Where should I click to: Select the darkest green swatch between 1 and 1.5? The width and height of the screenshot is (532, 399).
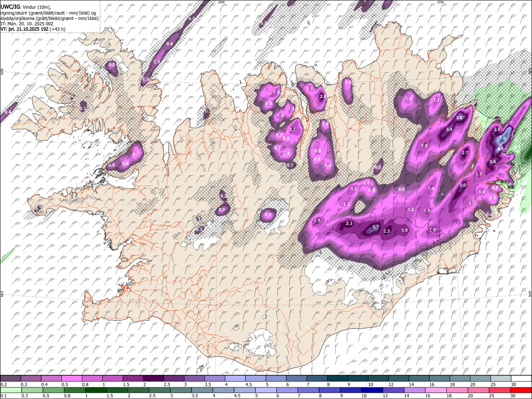(96, 390)
